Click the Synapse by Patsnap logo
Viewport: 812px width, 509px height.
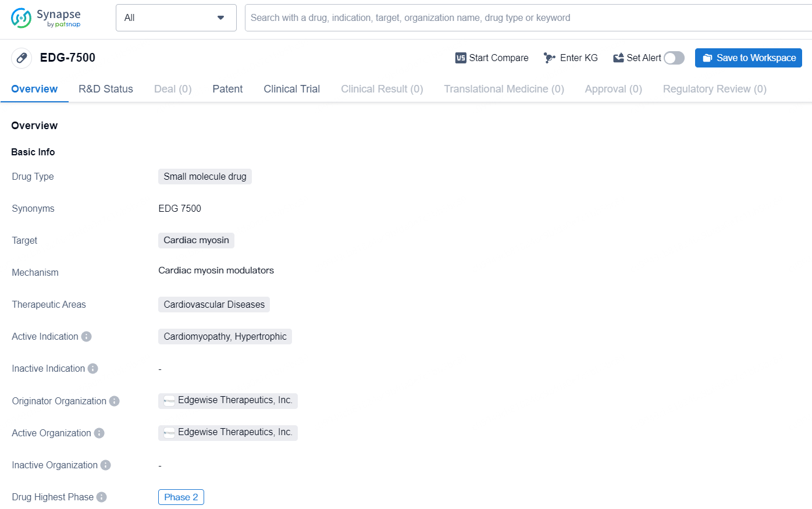coord(46,18)
